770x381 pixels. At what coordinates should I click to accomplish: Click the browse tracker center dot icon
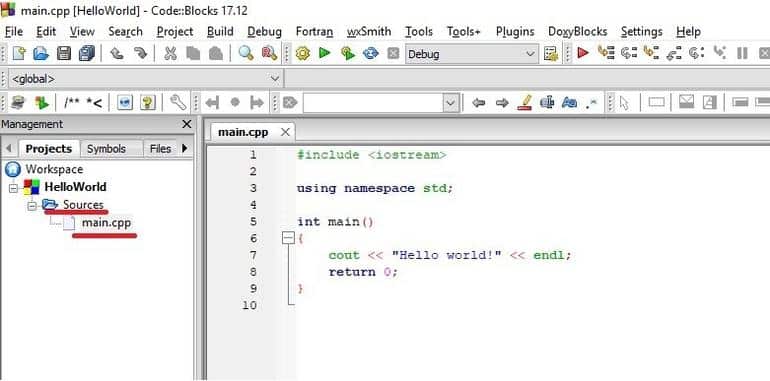pyautogui.click(x=235, y=103)
